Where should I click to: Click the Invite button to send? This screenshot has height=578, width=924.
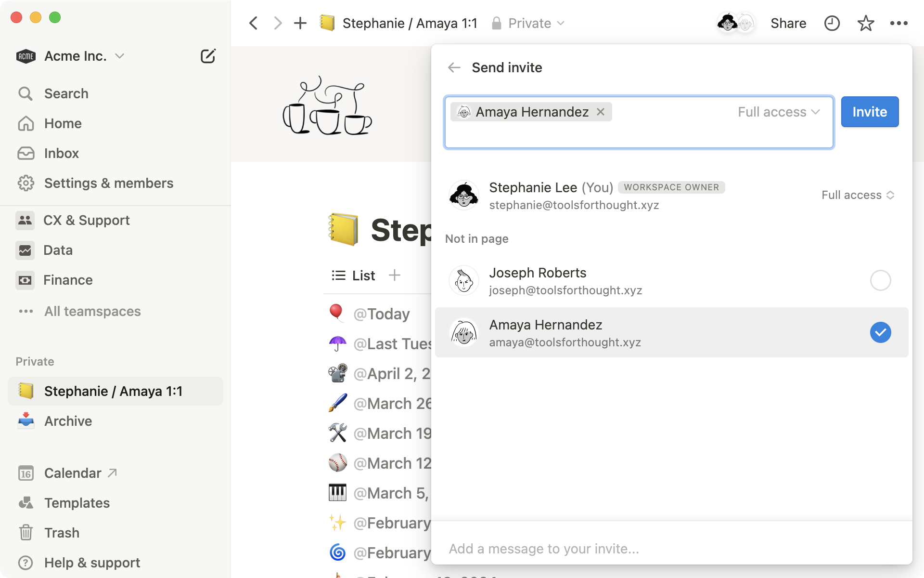pos(869,111)
